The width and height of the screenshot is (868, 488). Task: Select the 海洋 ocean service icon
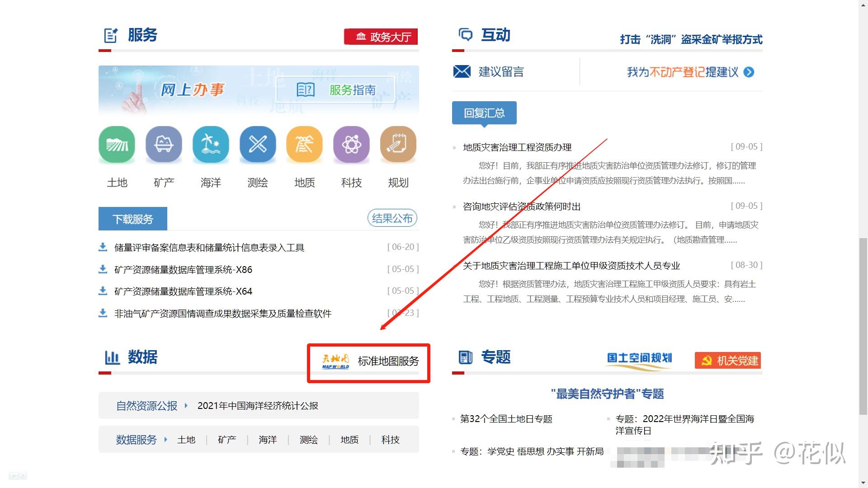point(211,145)
